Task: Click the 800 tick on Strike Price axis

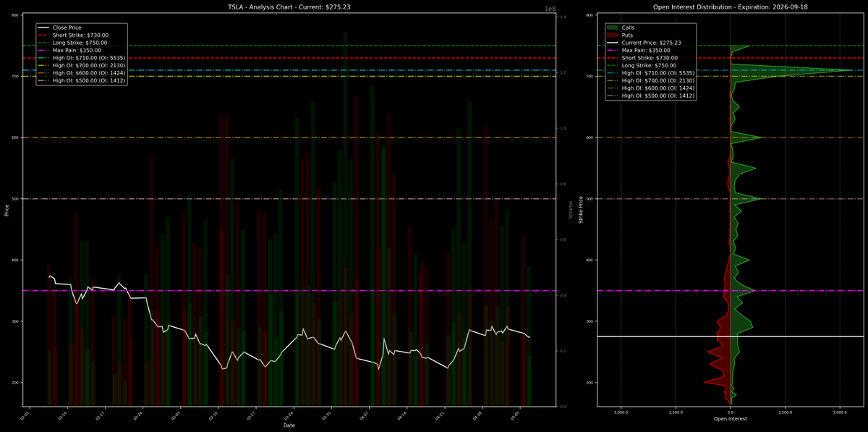Action: click(590, 14)
